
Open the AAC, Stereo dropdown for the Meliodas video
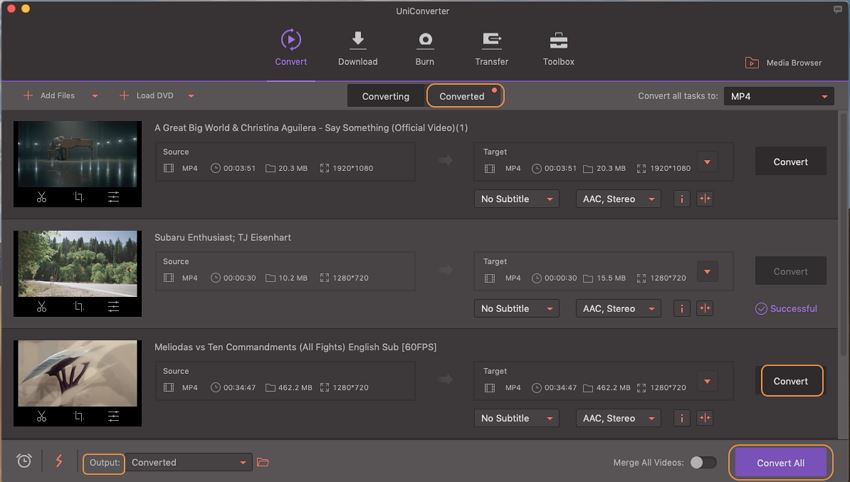tap(618, 418)
